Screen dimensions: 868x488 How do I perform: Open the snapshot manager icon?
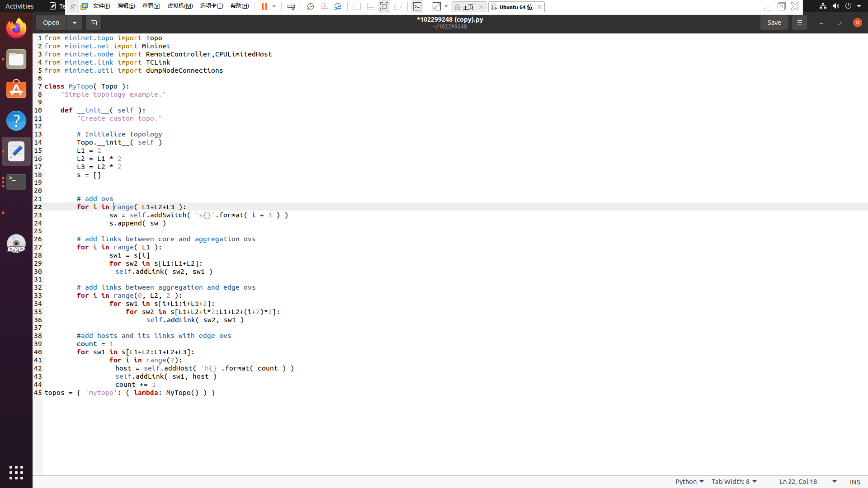coord(338,6)
